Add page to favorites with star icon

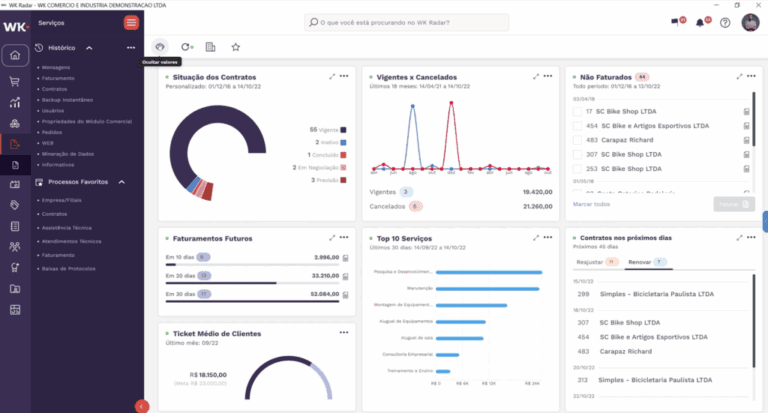pyautogui.click(x=236, y=46)
